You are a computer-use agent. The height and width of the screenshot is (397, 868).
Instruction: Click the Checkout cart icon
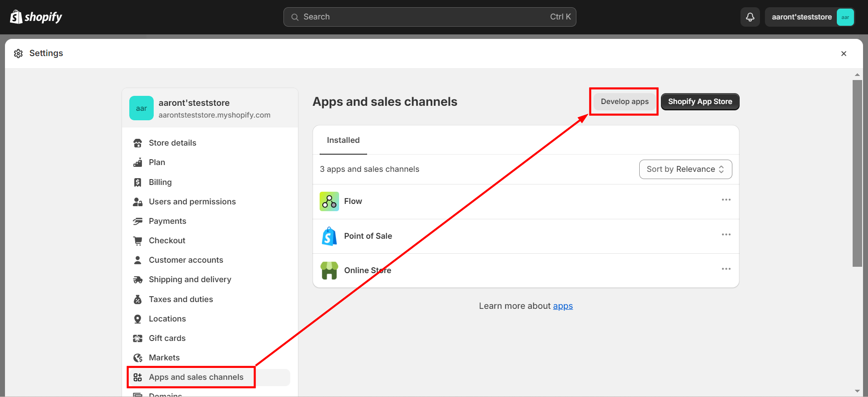[x=138, y=241]
